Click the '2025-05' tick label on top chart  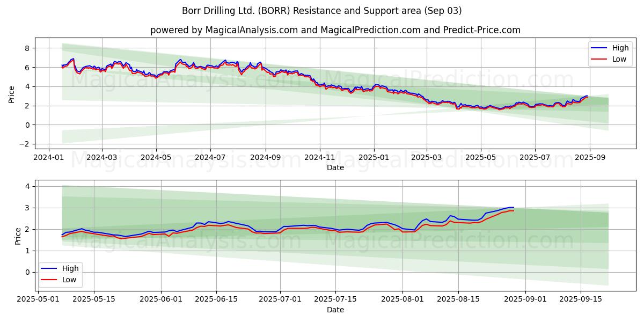tap(480, 157)
